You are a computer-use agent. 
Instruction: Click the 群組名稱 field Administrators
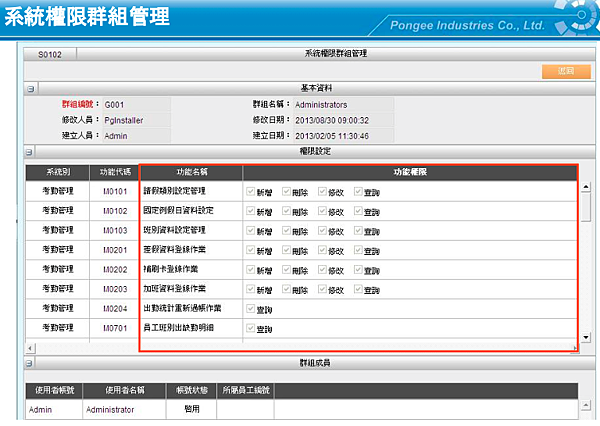tap(344, 104)
